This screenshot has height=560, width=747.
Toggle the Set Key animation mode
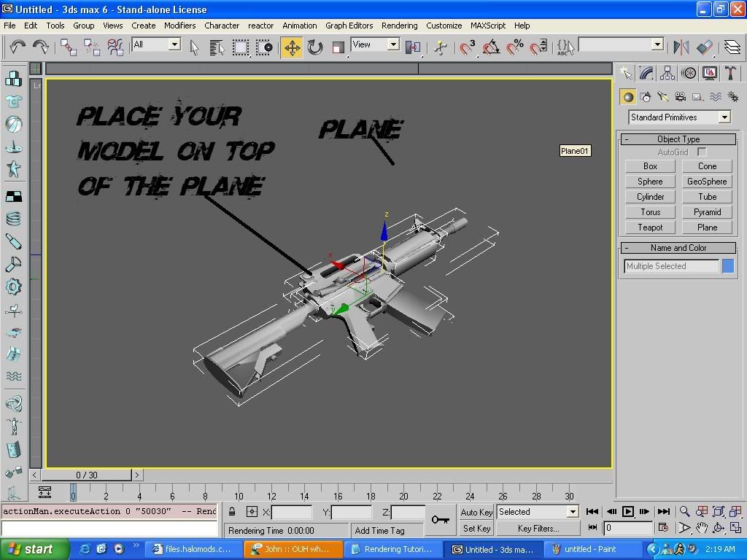pos(476,529)
